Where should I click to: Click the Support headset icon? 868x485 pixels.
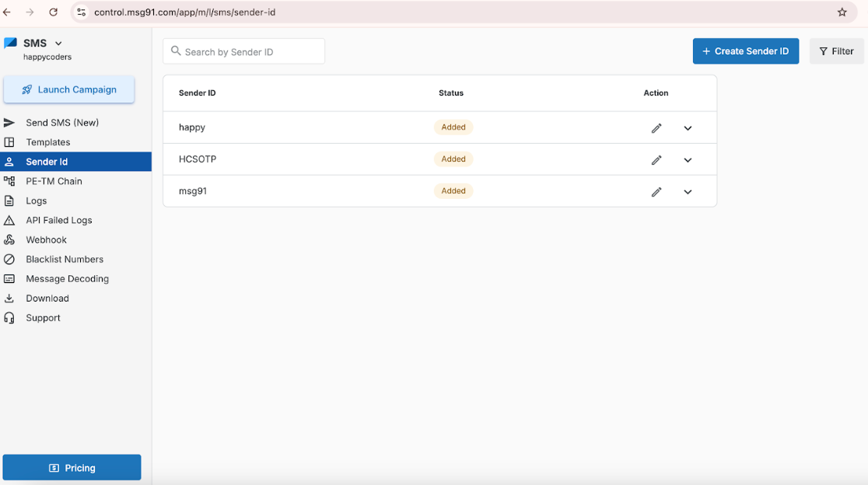9,318
